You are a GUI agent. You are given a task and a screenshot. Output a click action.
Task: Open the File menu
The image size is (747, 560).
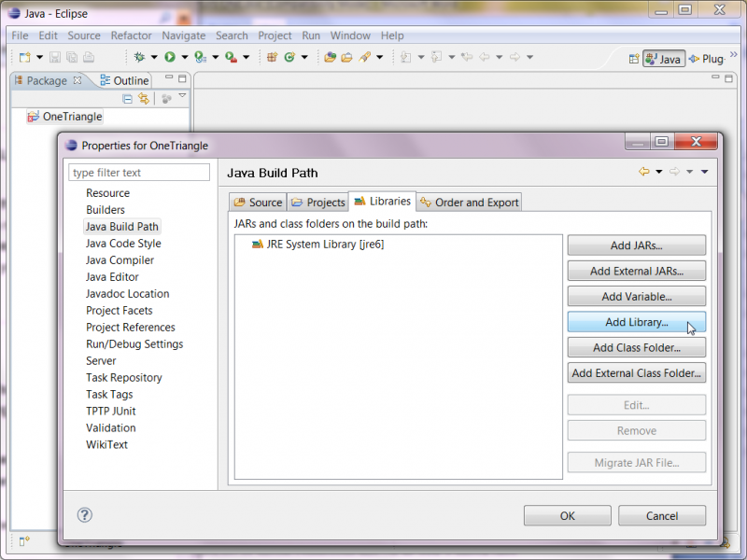coord(20,35)
